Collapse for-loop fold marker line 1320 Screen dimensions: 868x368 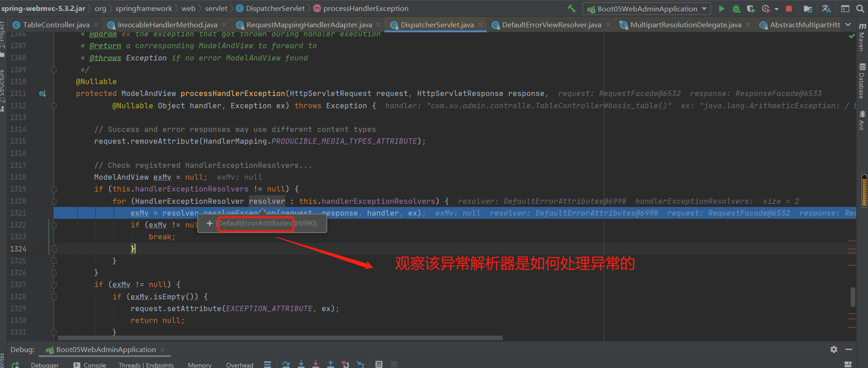(x=54, y=201)
